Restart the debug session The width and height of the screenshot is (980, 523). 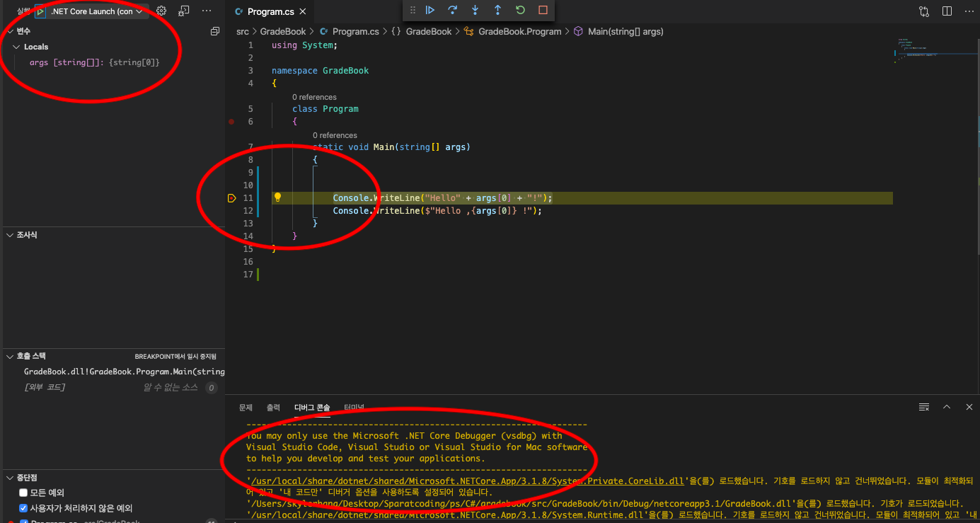(x=520, y=10)
